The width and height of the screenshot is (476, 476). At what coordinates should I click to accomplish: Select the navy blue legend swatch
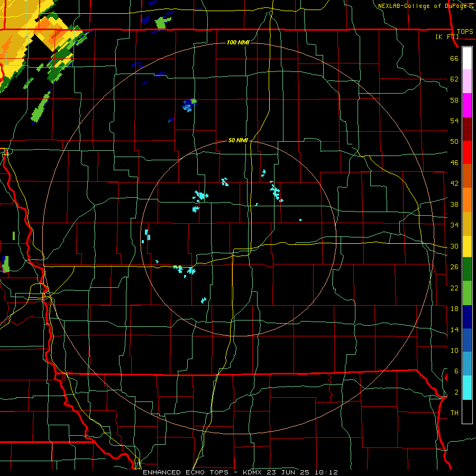[x=467, y=317]
